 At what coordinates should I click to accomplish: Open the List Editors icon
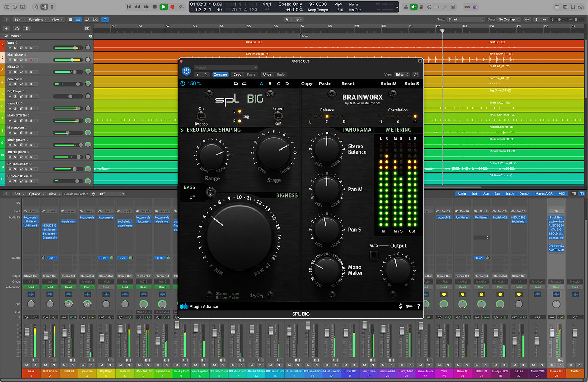[x=557, y=7]
